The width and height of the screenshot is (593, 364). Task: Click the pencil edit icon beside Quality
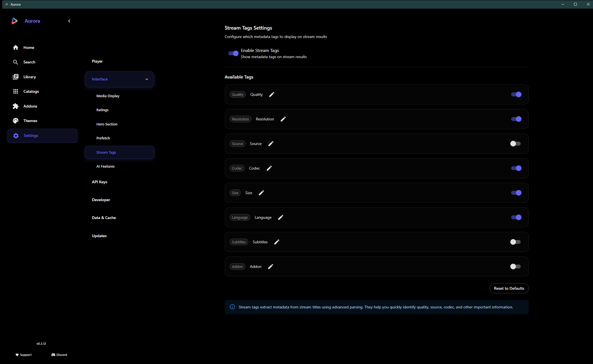272,94
